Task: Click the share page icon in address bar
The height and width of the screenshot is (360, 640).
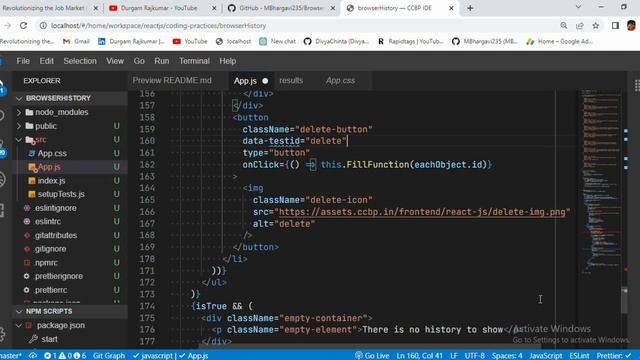Action: [x=580, y=25]
